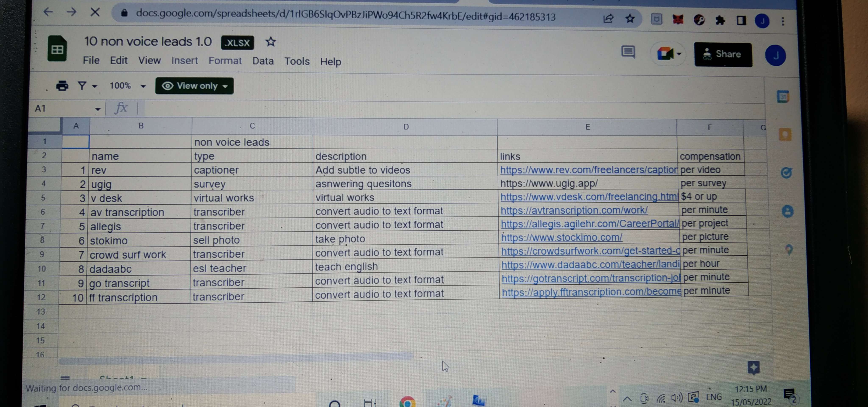The height and width of the screenshot is (407, 868).
Task: Open the File menu
Action: [x=91, y=60]
